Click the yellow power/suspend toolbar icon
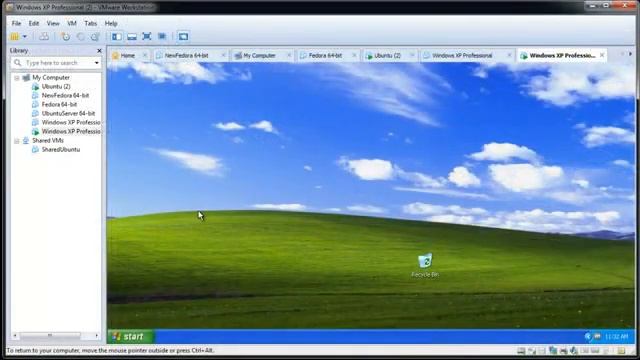 coord(14,37)
